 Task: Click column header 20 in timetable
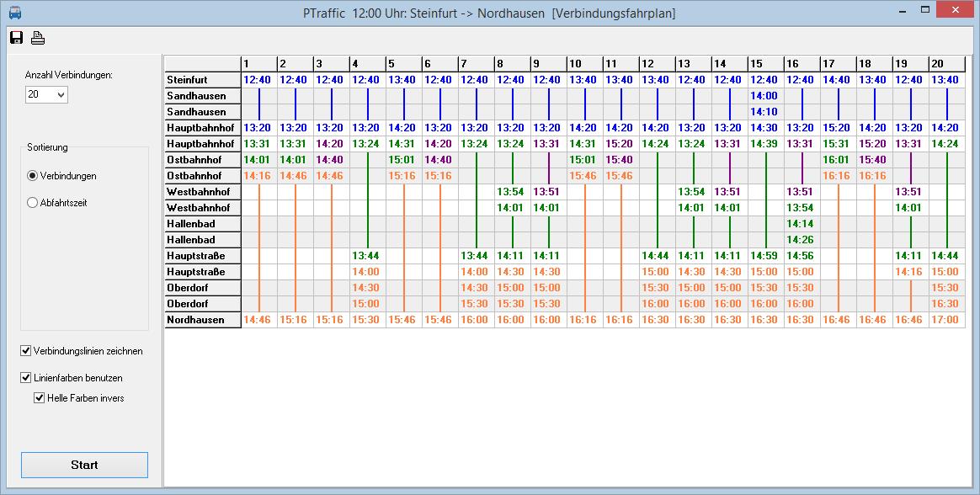(946, 64)
